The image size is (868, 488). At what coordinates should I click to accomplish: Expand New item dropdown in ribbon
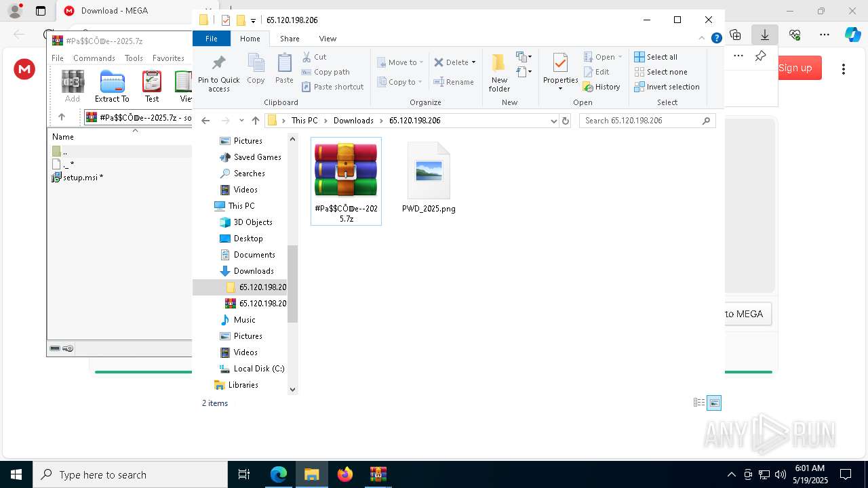click(x=524, y=57)
